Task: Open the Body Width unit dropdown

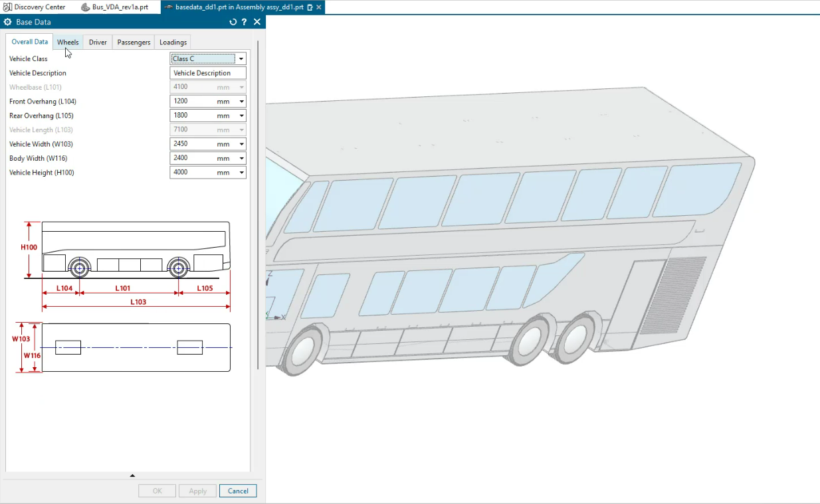Action: pos(241,158)
